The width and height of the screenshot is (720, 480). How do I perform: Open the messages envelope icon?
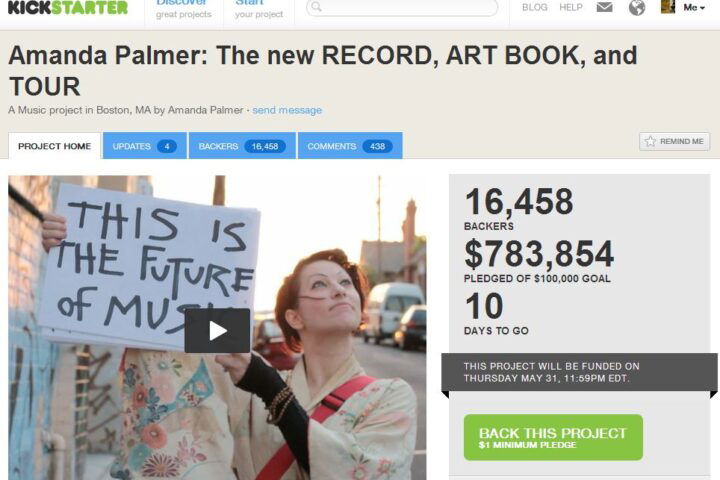(604, 7)
